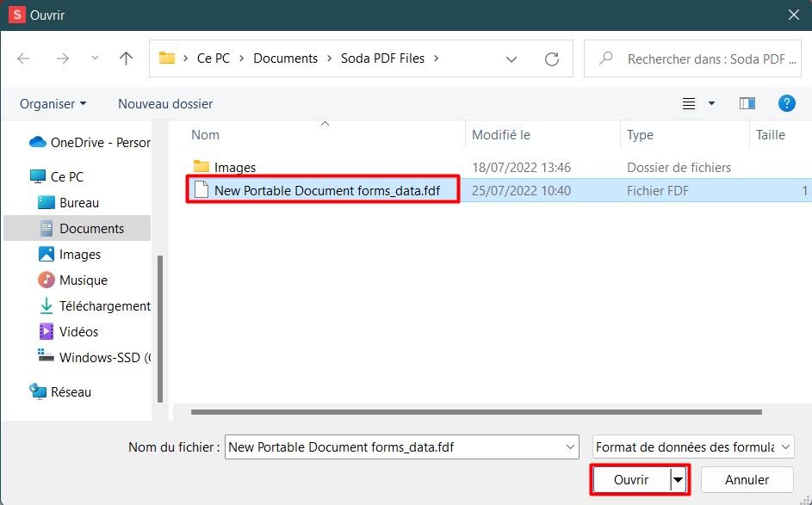Click the Annuler button
This screenshot has width=812, height=505.
click(747, 480)
